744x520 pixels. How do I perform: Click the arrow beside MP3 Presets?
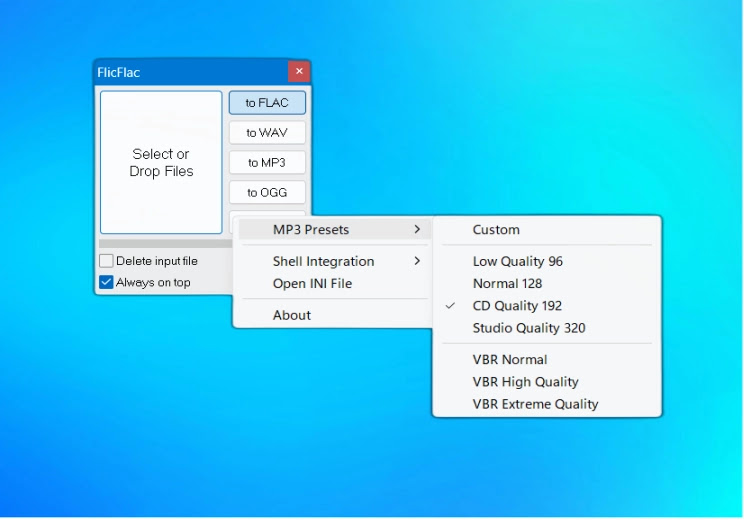(x=417, y=230)
